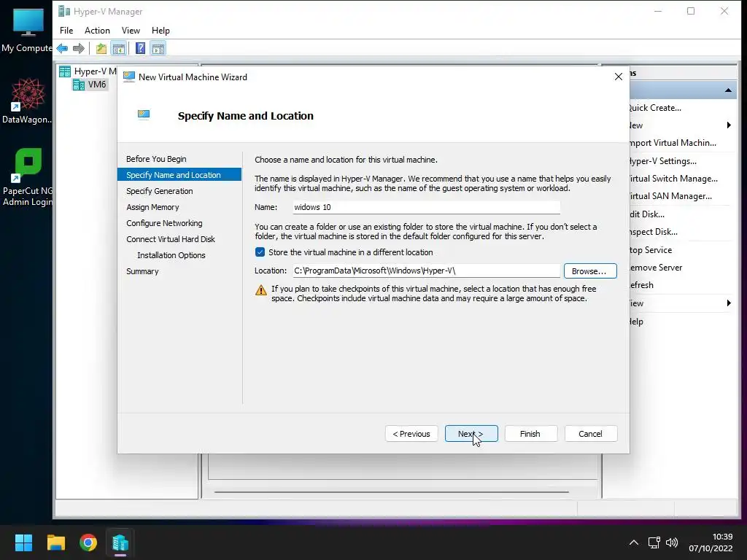Toggle the Show/Hide Console Tree toolbar icon

pos(119,48)
